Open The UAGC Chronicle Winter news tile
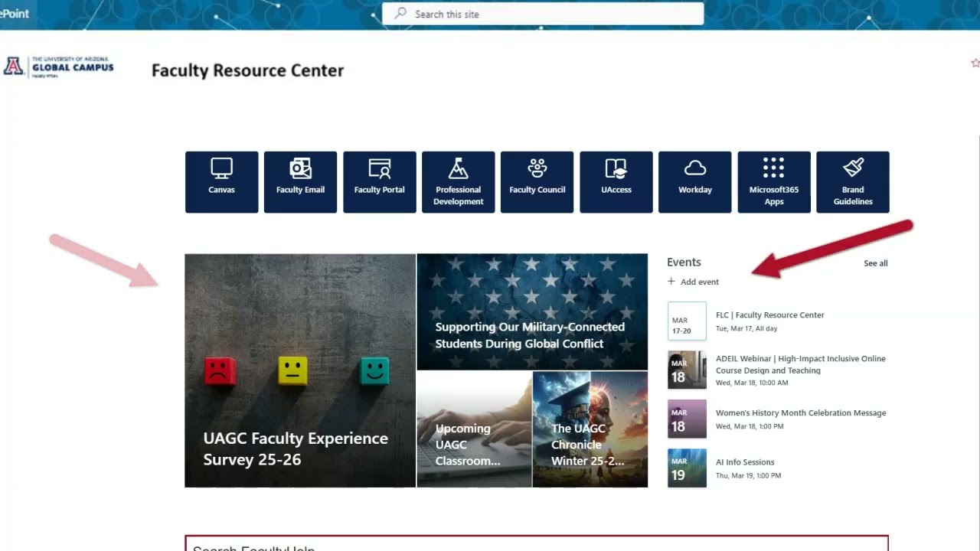 (590, 429)
